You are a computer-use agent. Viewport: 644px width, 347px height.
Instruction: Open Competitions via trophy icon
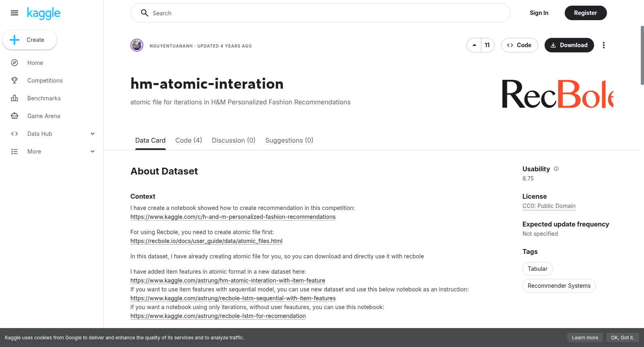(14, 81)
